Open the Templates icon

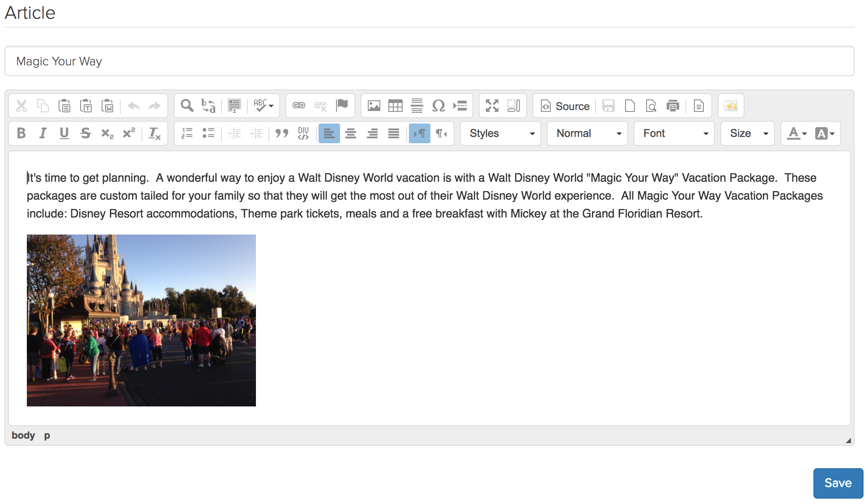pyautogui.click(x=699, y=106)
